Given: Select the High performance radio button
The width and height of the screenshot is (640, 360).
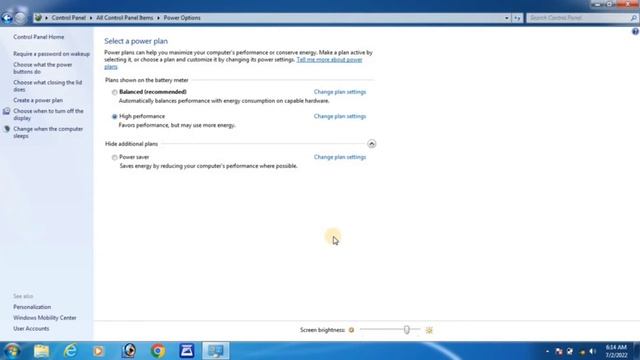Looking at the screenshot, I should click(115, 117).
